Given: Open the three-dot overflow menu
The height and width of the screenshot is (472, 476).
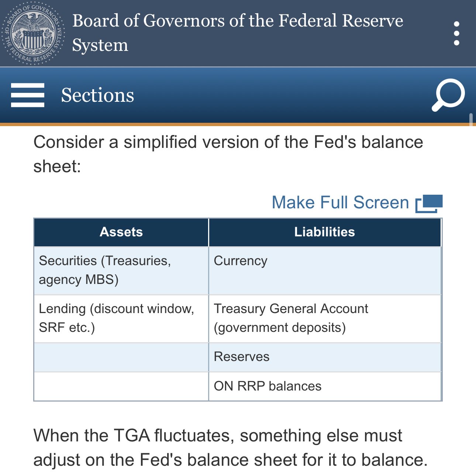Looking at the screenshot, I should point(456,33).
